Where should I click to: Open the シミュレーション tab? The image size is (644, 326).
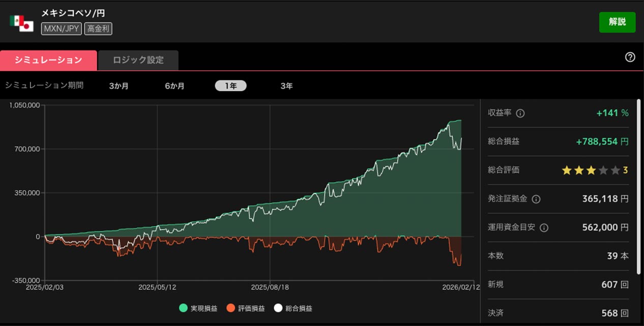(48, 60)
